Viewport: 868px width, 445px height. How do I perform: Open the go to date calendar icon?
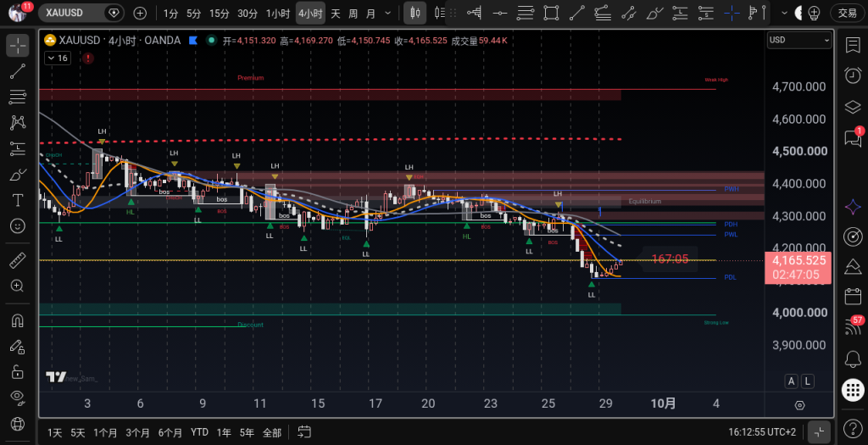pyautogui.click(x=304, y=431)
